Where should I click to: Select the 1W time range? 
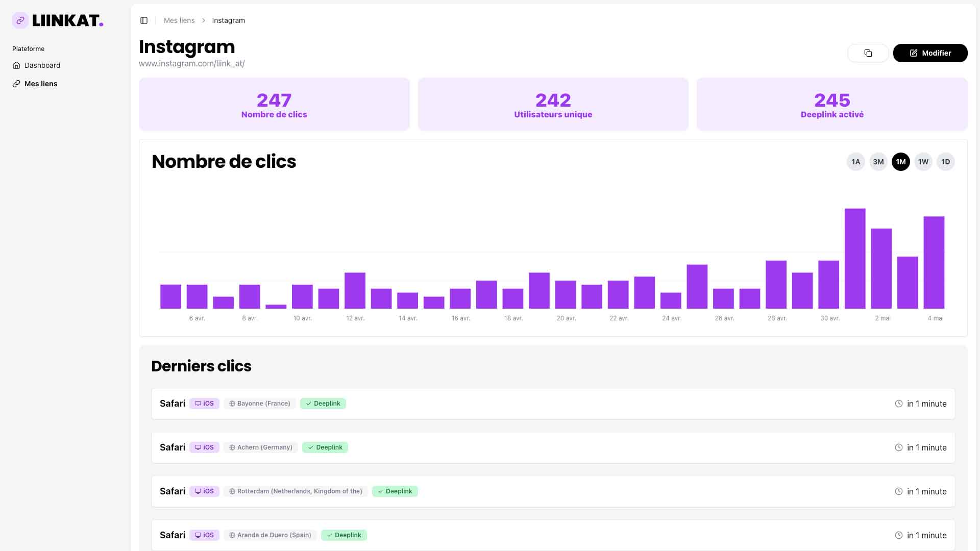[923, 162]
